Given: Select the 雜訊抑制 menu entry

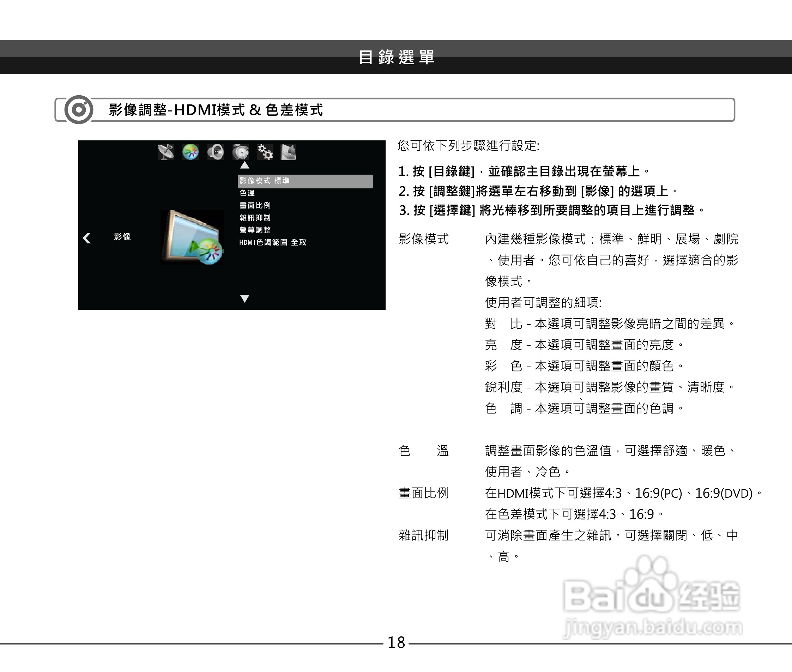Looking at the screenshot, I should [x=255, y=218].
